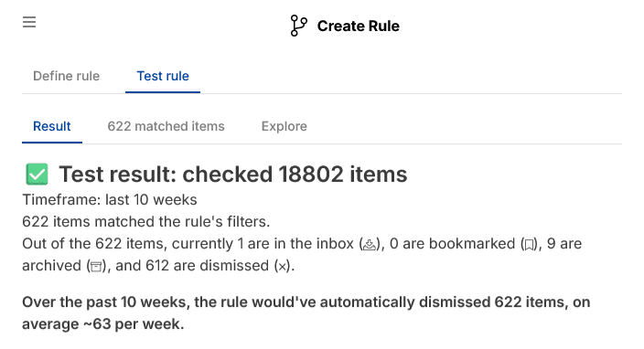The width and height of the screenshot is (644, 349).
Task: View the 622 matched items tab
Action: coord(166,126)
